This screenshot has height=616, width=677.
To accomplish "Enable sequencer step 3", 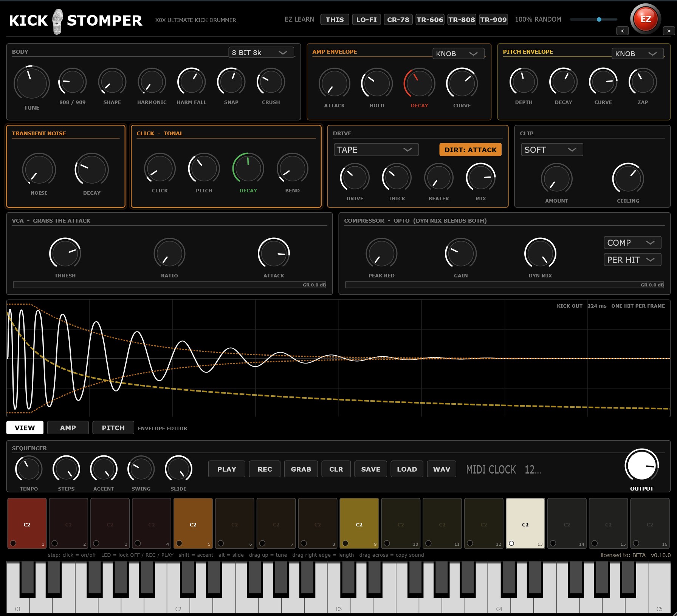I will click(110, 523).
